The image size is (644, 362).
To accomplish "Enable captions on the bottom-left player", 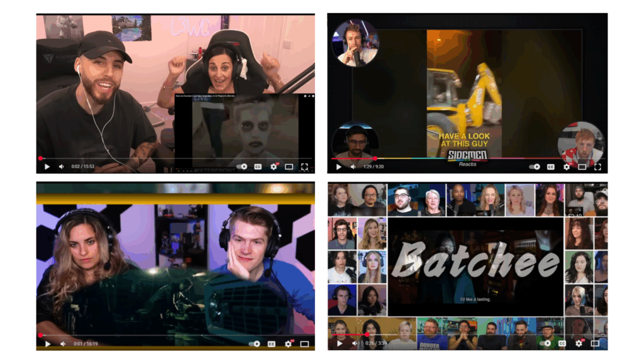I will [272, 344].
